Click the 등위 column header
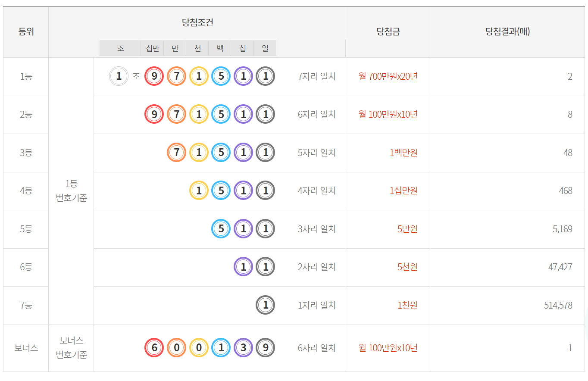Image resolution: width=588 pixels, height=381 pixels. (26, 32)
